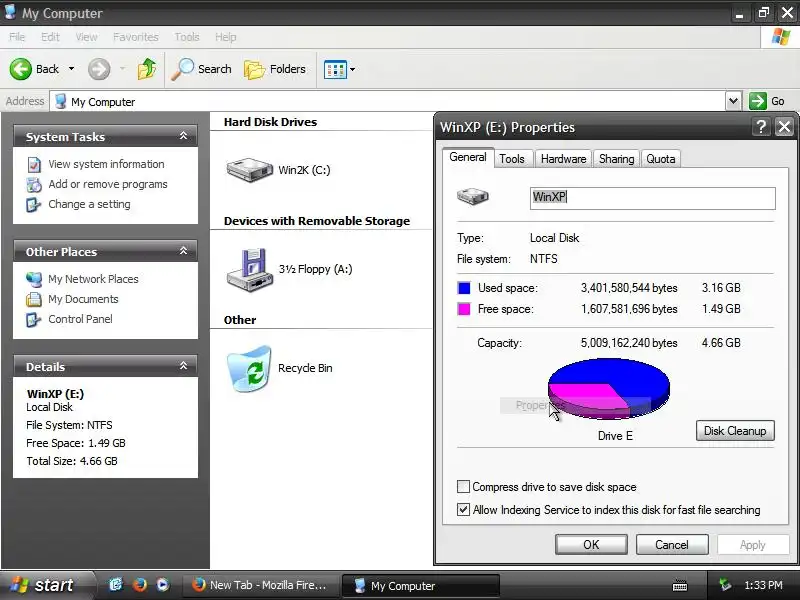Click the blue Used space color swatch

464,288
